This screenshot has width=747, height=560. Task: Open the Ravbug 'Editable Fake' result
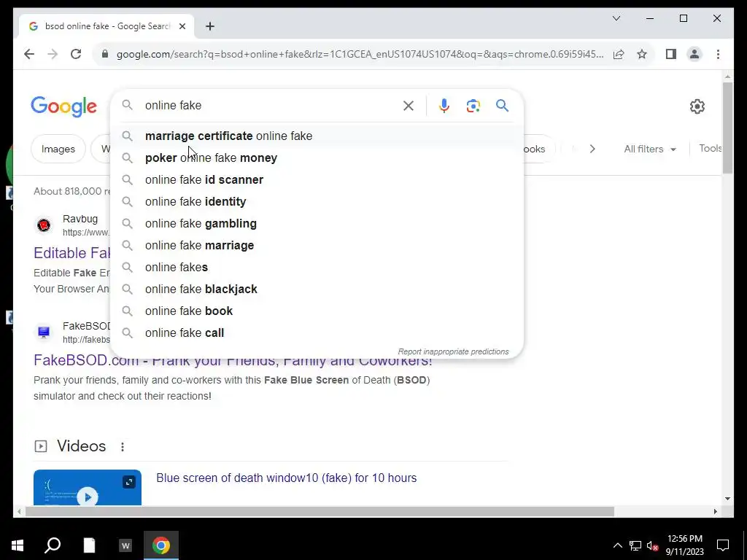tap(71, 253)
